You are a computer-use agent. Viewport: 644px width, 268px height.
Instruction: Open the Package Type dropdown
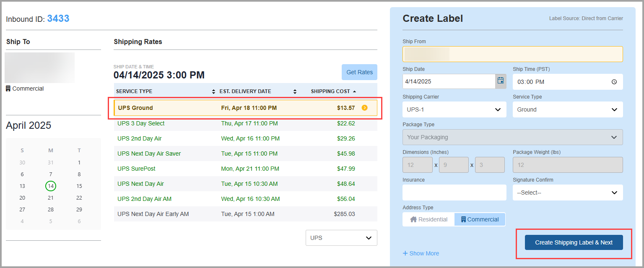pos(512,137)
